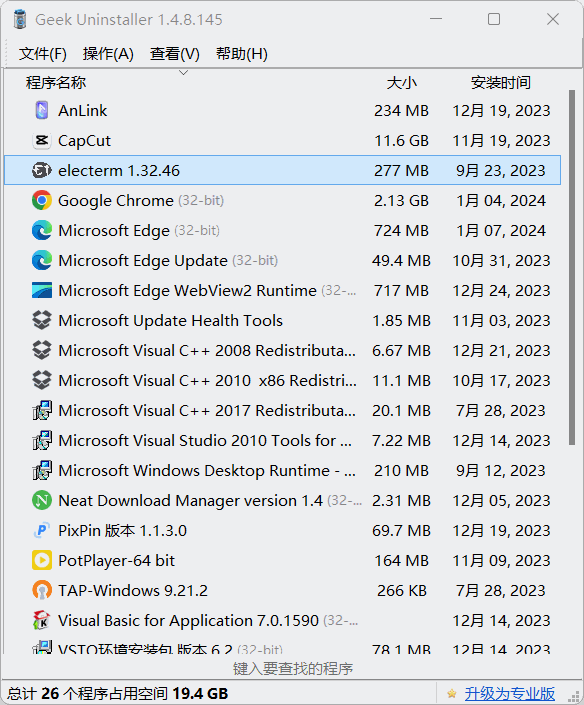
Task: Open the 帮助(H) menu
Action: 241,54
